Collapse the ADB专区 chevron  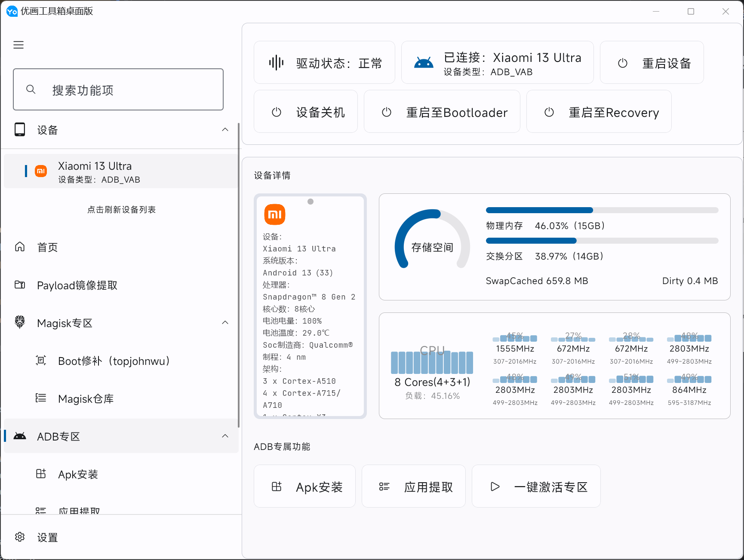tap(225, 436)
